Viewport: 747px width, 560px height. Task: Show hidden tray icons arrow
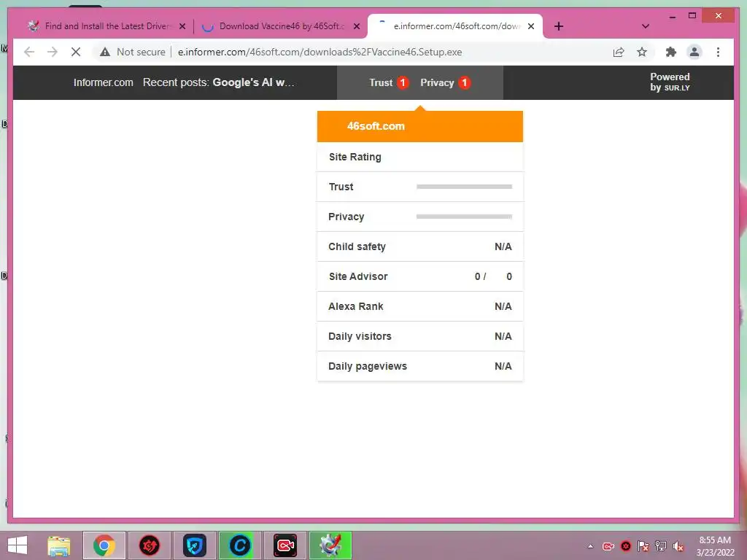590,546
